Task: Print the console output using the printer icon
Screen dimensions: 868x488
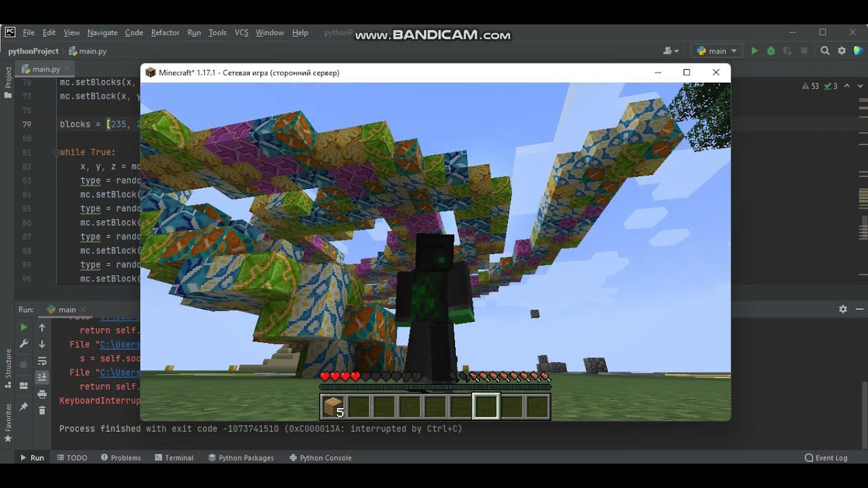Action: [42, 394]
